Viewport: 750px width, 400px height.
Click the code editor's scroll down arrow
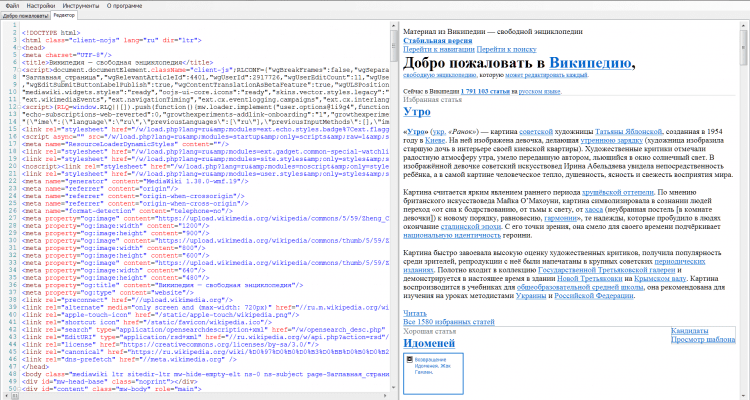click(x=394, y=389)
